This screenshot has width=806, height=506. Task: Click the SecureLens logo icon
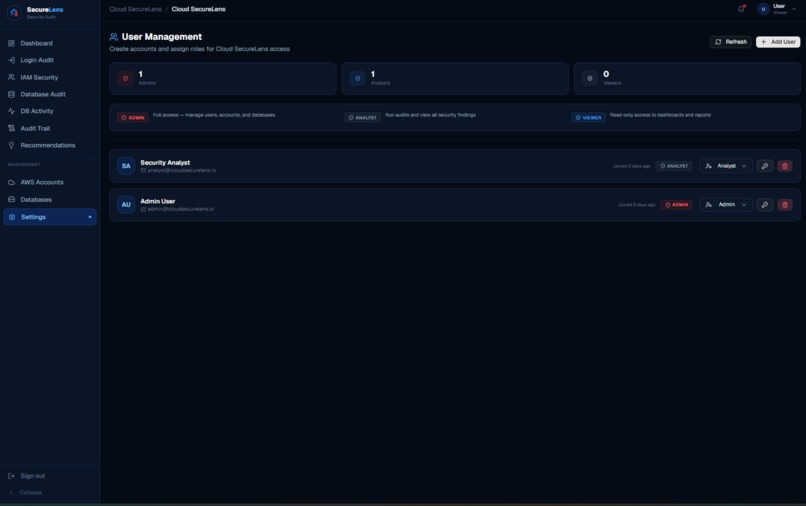click(x=14, y=12)
